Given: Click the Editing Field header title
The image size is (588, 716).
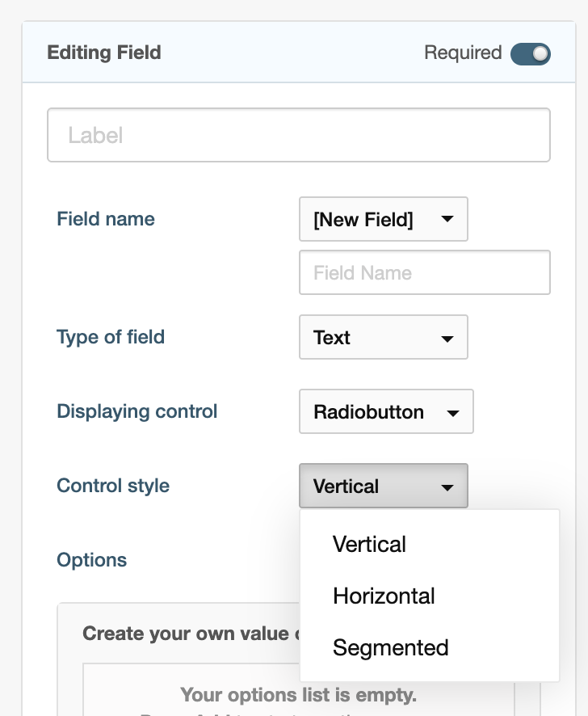Looking at the screenshot, I should click(x=104, y=53).
